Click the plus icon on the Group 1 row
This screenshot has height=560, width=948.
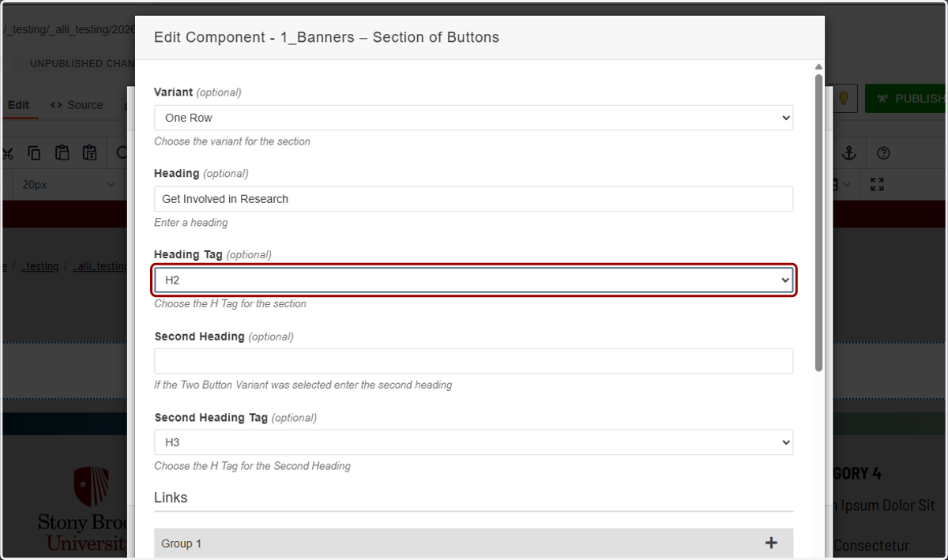pos(771,543)
